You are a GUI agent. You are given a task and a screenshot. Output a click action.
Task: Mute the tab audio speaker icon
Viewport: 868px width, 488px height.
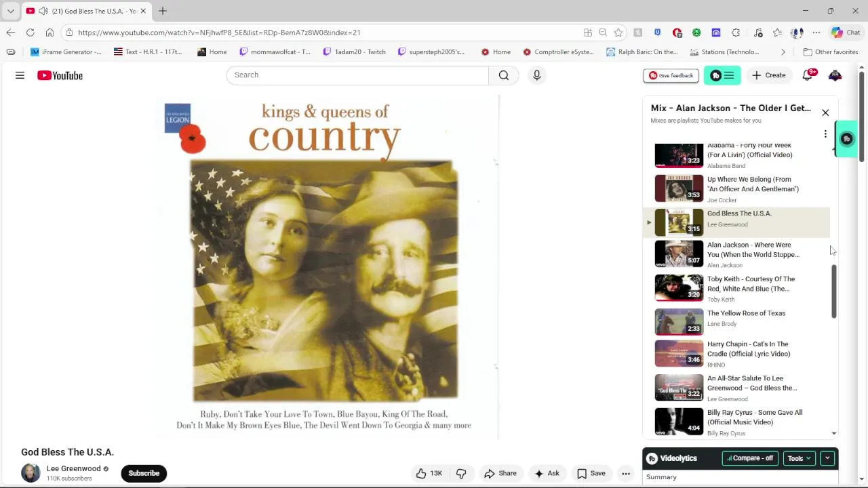coord(43,12)
